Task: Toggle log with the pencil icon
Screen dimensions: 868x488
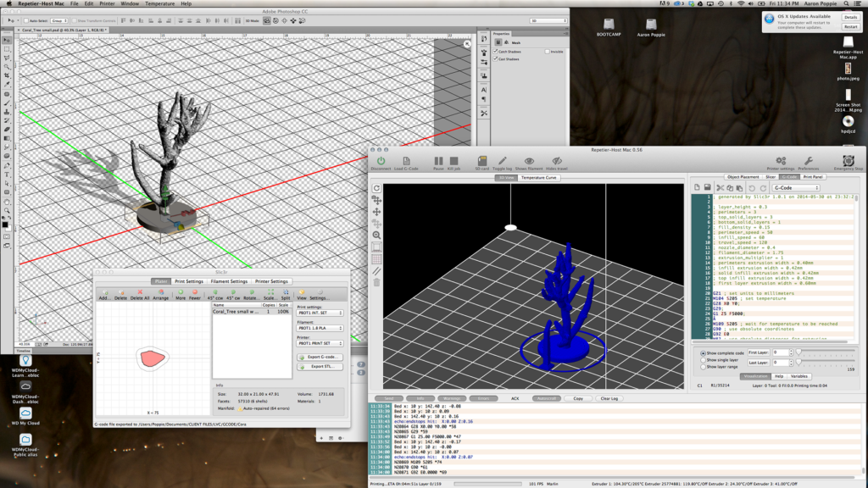Action: pos(503,160)
